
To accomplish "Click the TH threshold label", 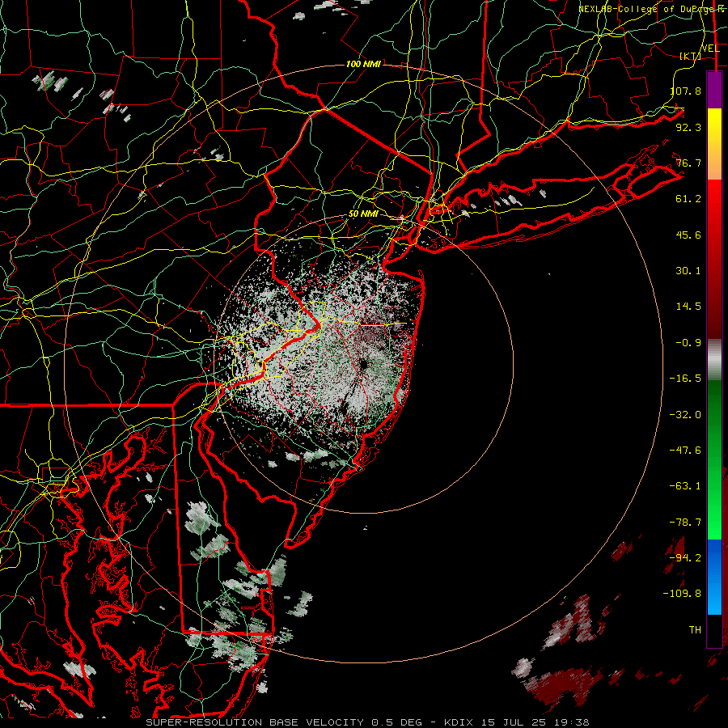I will pos(695,630).
